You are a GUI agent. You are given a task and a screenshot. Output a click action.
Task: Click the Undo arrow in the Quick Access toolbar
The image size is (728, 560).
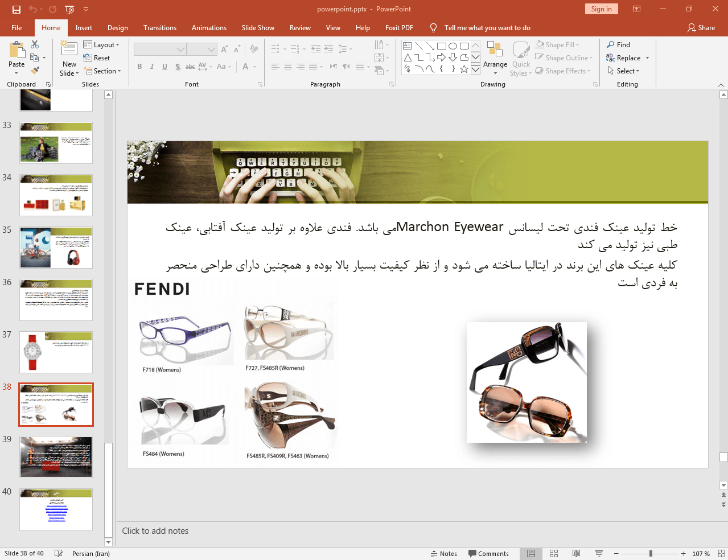pos(33,9)
